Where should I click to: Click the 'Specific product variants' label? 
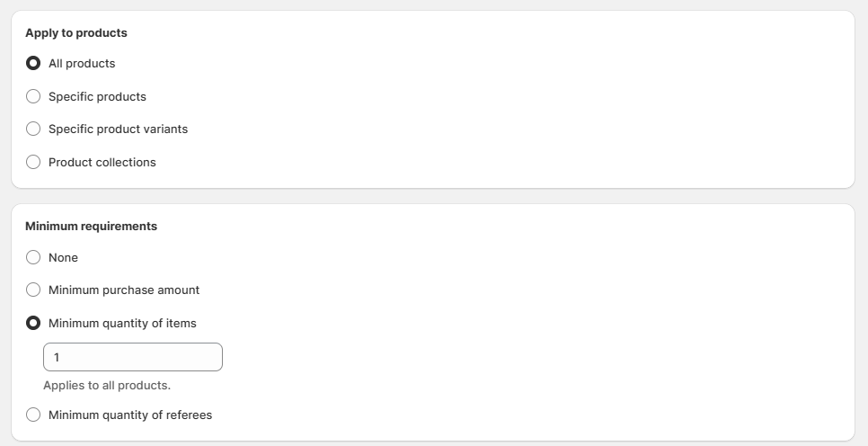(118, 129)
